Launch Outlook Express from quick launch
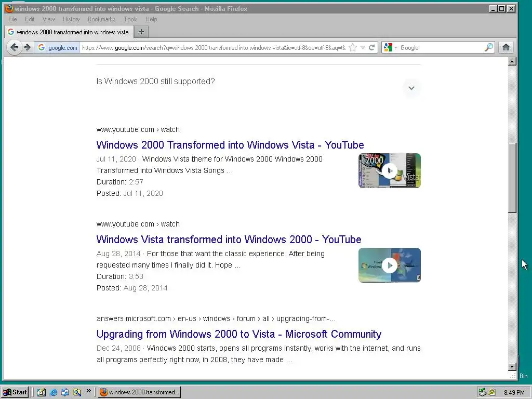 [x=65, y=392]
